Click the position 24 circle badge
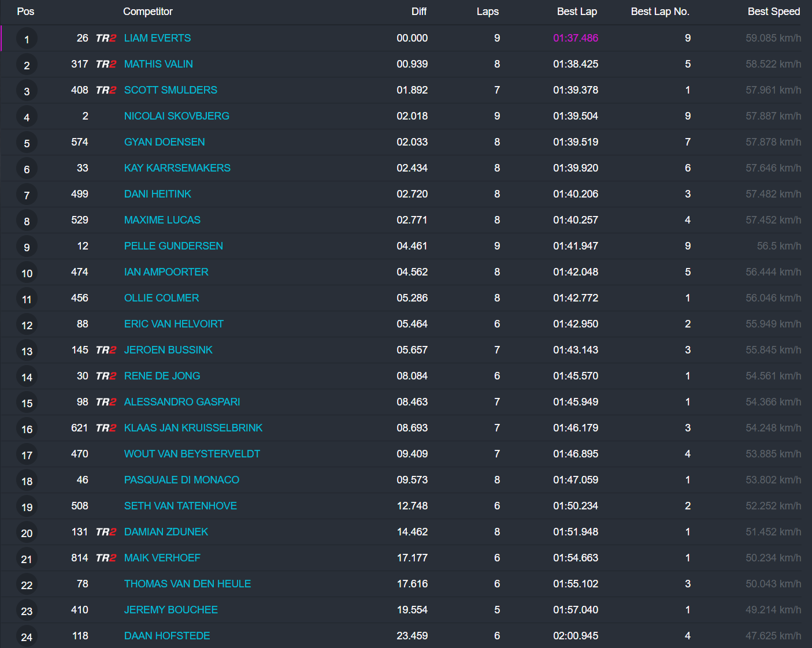The image size is (812, 648). click(x=27, y=637)
